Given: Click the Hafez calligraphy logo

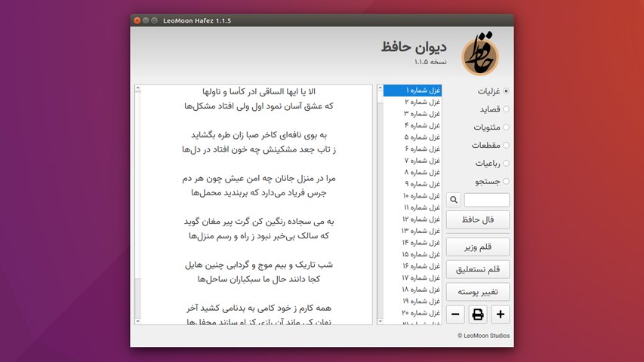Looking at the screenshot, I should pyautogui.click(x=480, y=54).
